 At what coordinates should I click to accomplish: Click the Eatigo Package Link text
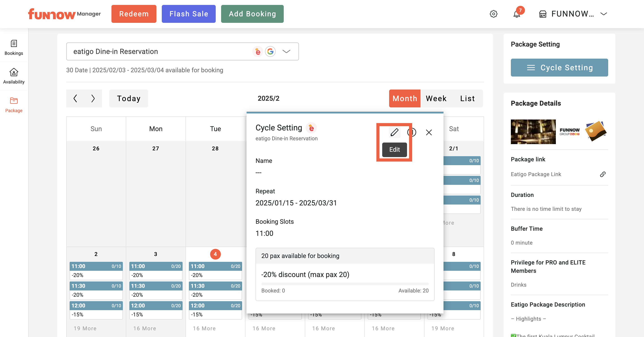[x=536, y=174]
